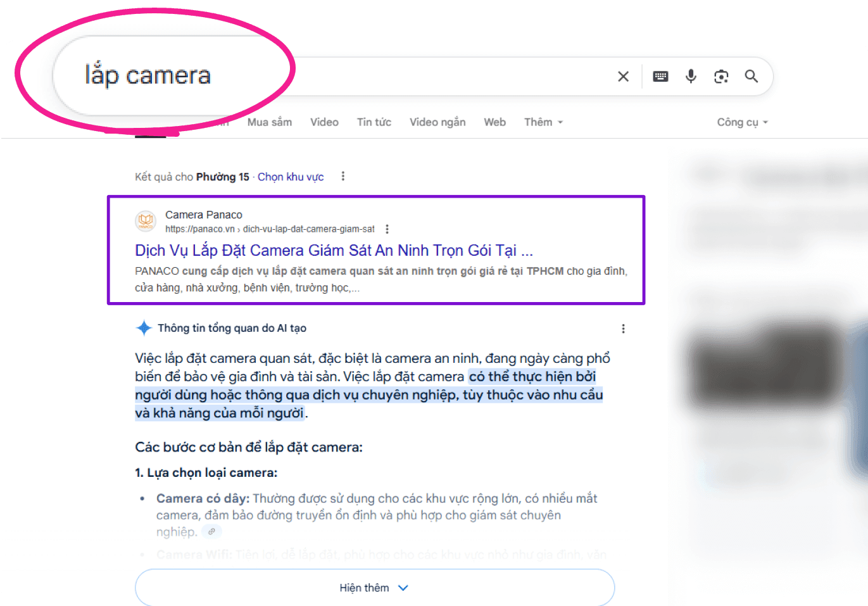Screen dimensions: 868x606
Task: Expand AI overview with Hiện thêm
Action: tap(374, 588)
